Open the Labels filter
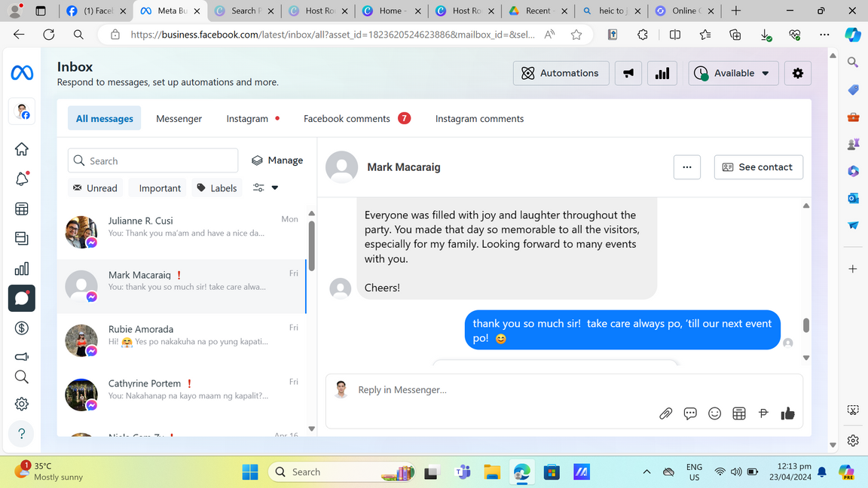The width and height of the screenshot is (868, 488). (216, 188)
